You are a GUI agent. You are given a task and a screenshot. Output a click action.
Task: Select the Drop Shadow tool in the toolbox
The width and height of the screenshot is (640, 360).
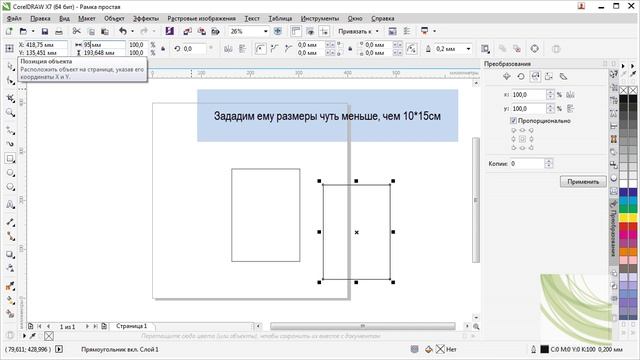click(x=10, y=255)
